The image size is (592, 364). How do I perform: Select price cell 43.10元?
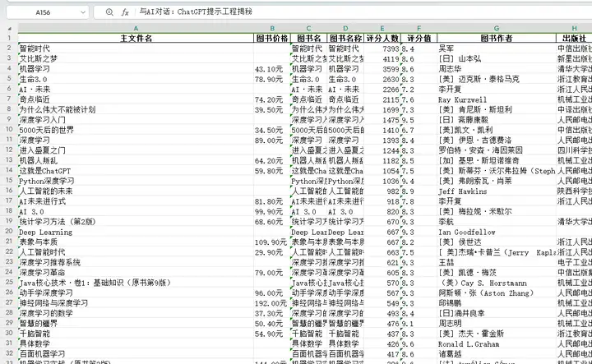[x=272, y=69]
